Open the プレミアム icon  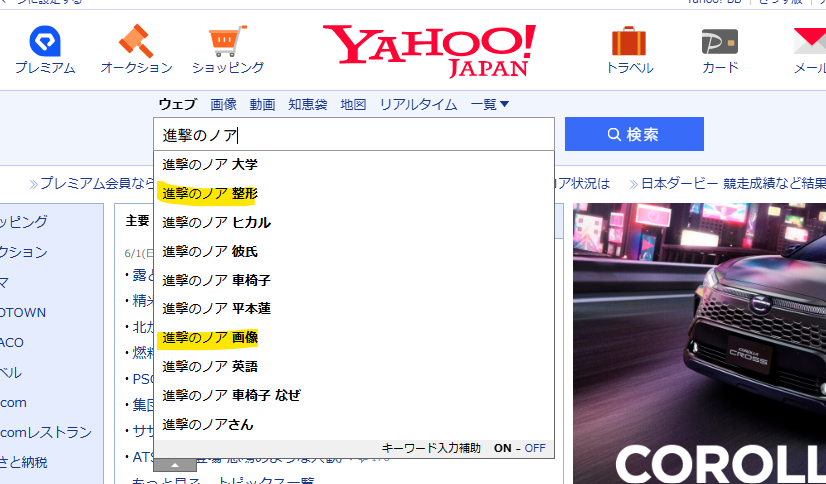coord(45,41)
